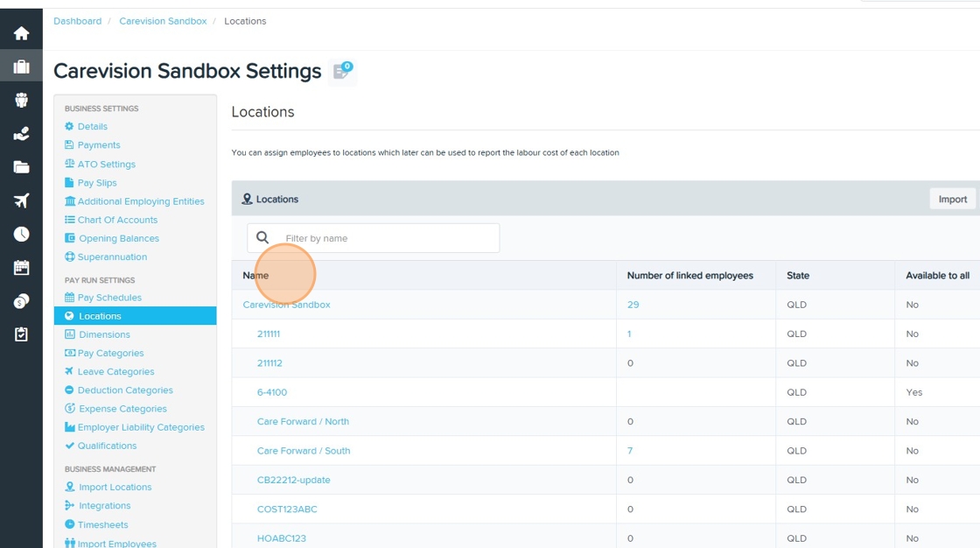The image size is (980, 548).
Task: Open Pay Schedules
Action: [109, 297]
